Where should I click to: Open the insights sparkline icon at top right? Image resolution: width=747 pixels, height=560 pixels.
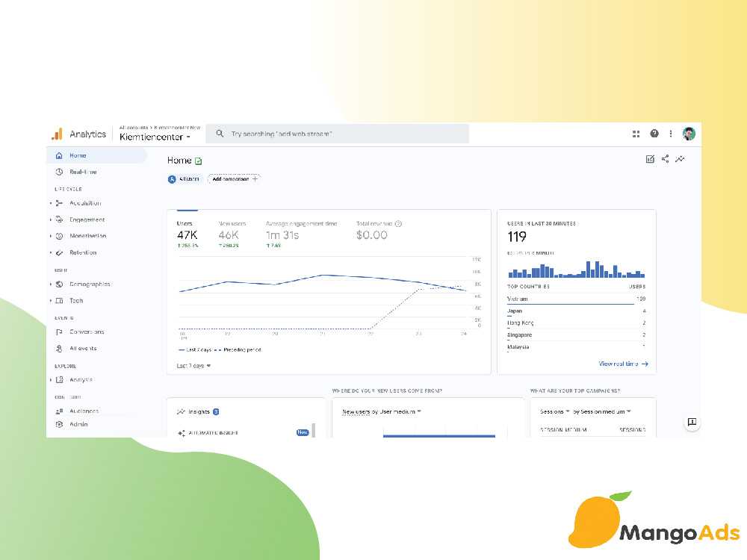[681, 159]
